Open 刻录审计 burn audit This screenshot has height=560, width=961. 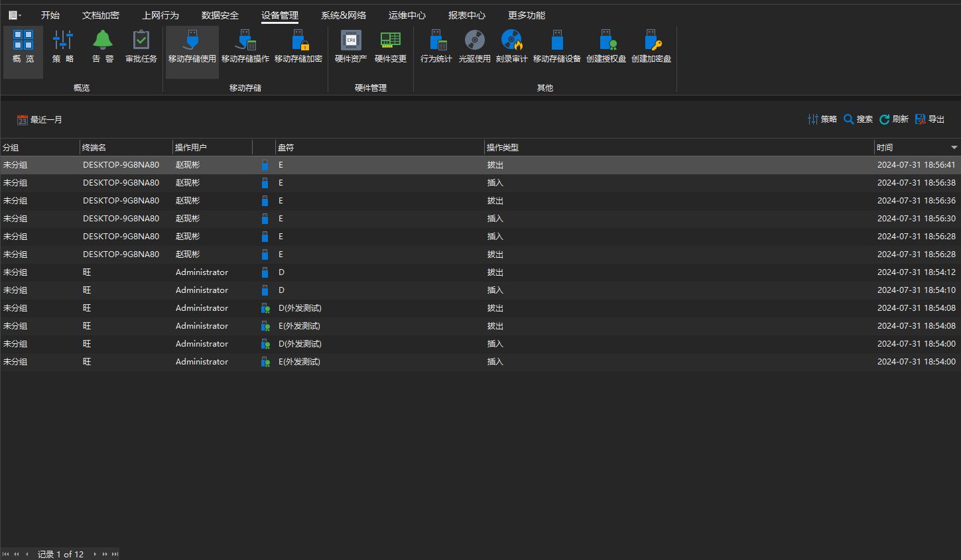point(512,46)
